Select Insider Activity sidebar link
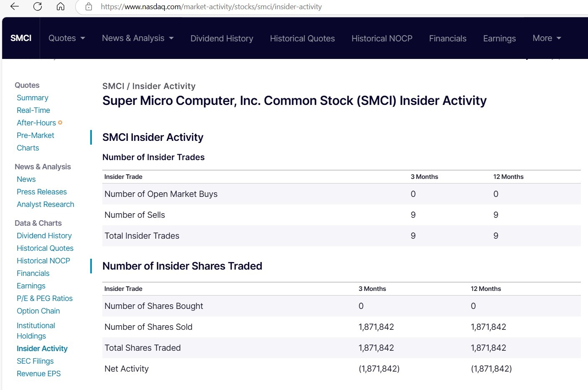Image resolution: width=588 pixels, height=390 pixels. tap(42, 349)
